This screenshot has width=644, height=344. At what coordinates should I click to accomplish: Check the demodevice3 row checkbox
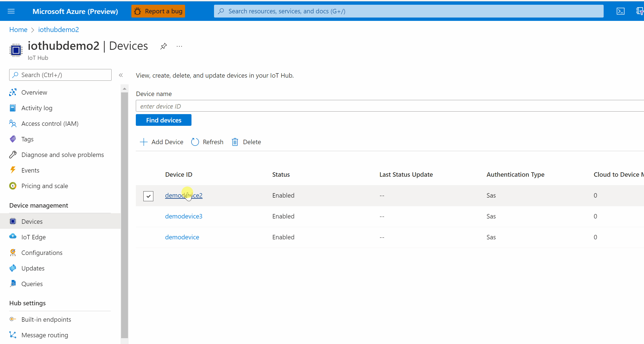pyautogui.click(x=148, y=217)
